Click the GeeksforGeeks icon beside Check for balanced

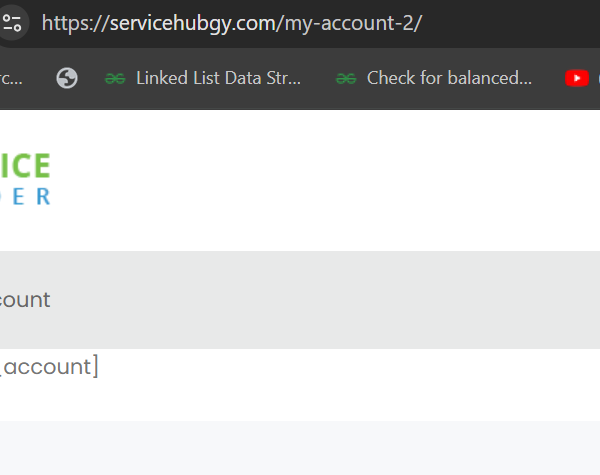[x=346, y=78]
